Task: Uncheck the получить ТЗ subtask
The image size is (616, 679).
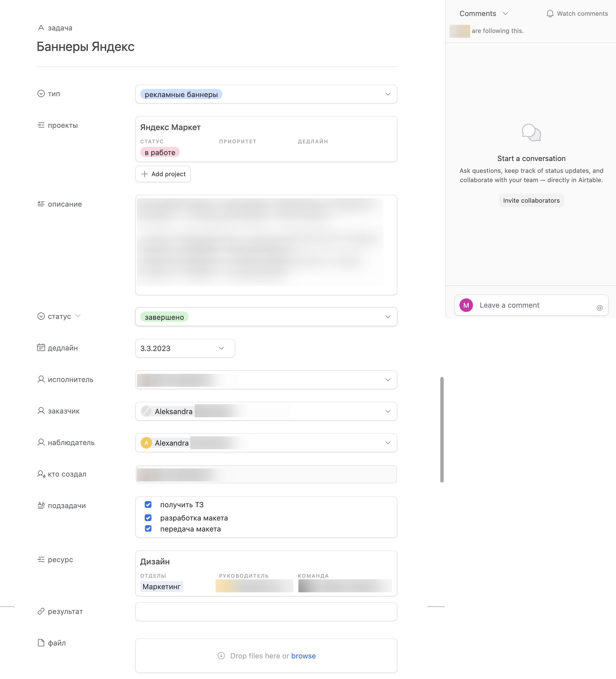Action: (x=148, y=504)
